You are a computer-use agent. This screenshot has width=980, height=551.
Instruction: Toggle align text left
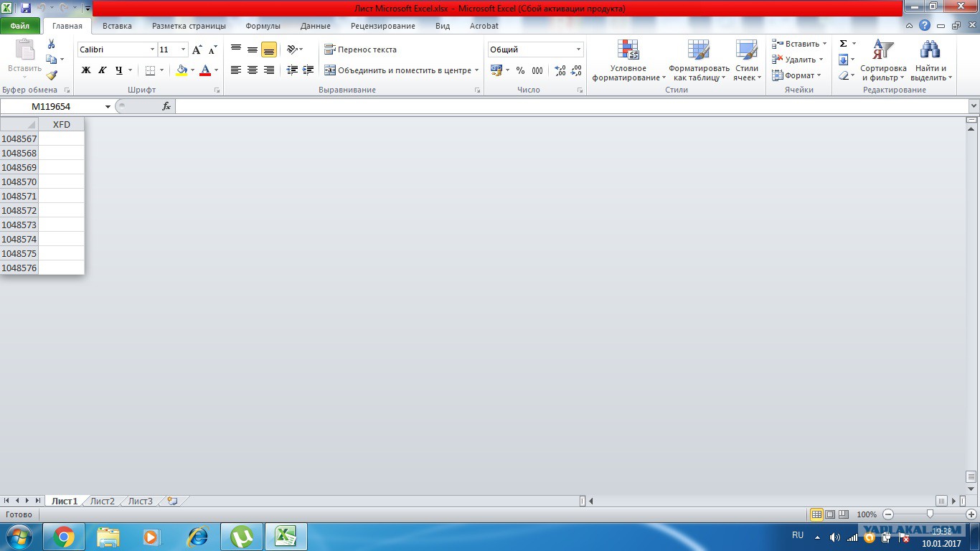(236, 70)
